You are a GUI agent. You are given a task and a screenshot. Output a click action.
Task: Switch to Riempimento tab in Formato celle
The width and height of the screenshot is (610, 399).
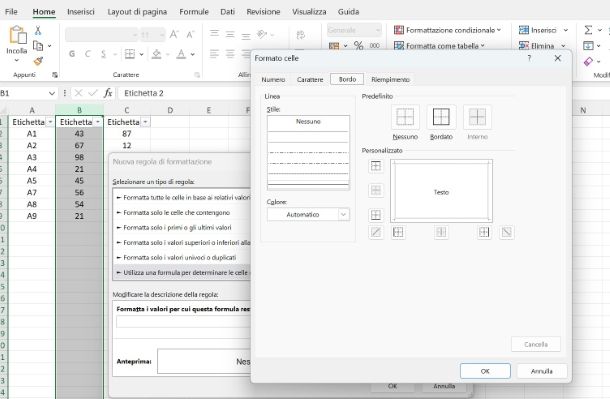(x=390, y=79)
